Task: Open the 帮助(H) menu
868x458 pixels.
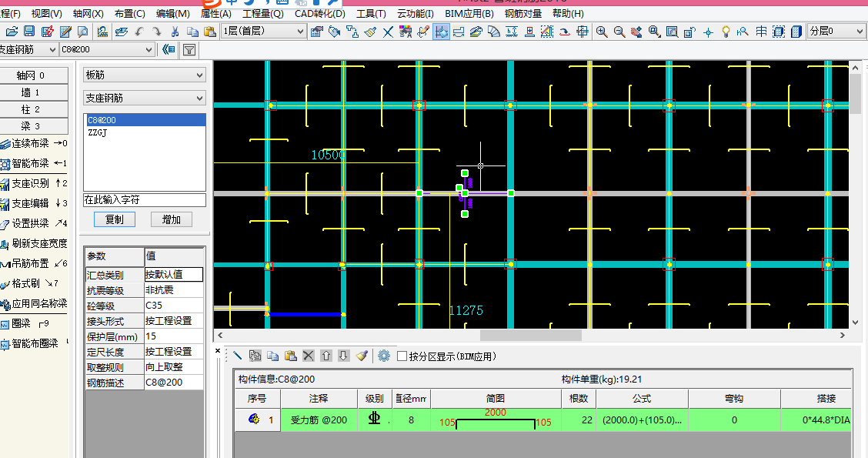Action: click(568, 13)
